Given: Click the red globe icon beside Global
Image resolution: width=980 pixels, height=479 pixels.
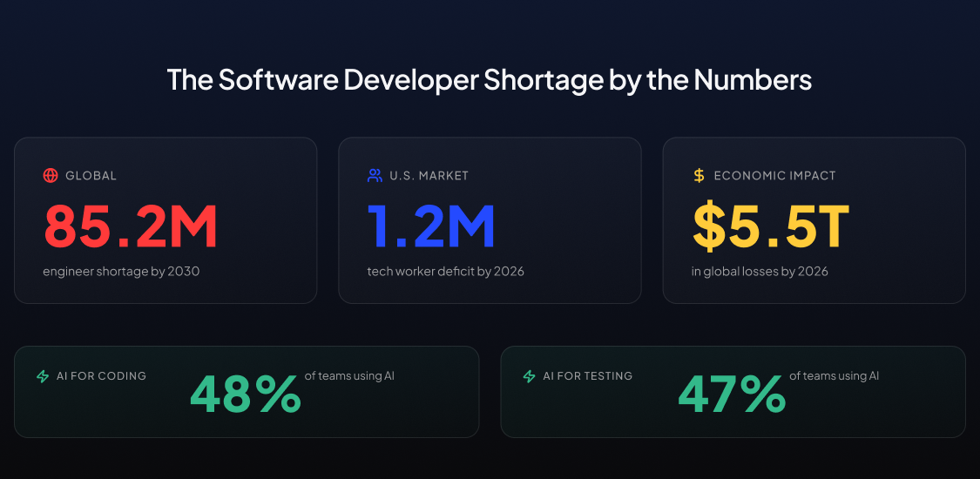Looking at the screenshot, I should coord(51,176).
